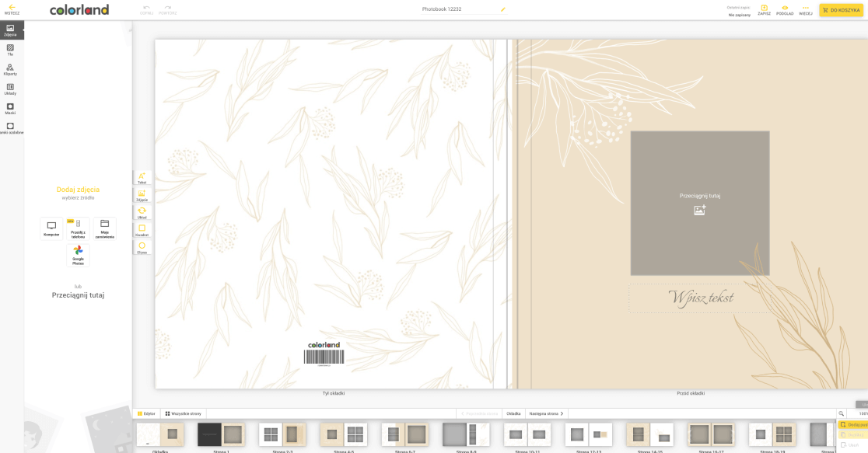Open the decorative frames panel in sidebar
This screenshot has height=453, width=868.
coord(10,128)
